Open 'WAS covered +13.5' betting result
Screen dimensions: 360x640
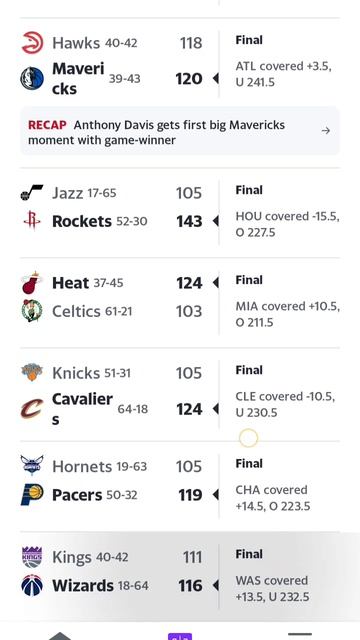[272, 589]
